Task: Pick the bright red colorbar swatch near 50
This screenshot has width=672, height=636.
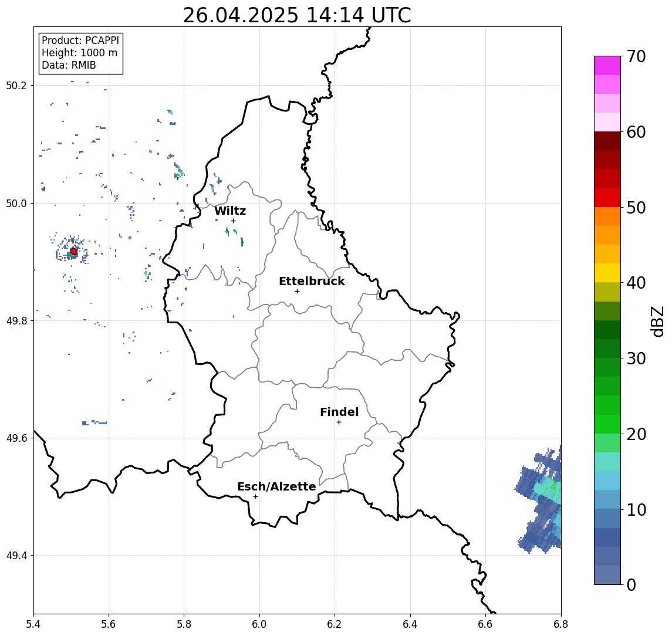Action: (x=607, y=198)
